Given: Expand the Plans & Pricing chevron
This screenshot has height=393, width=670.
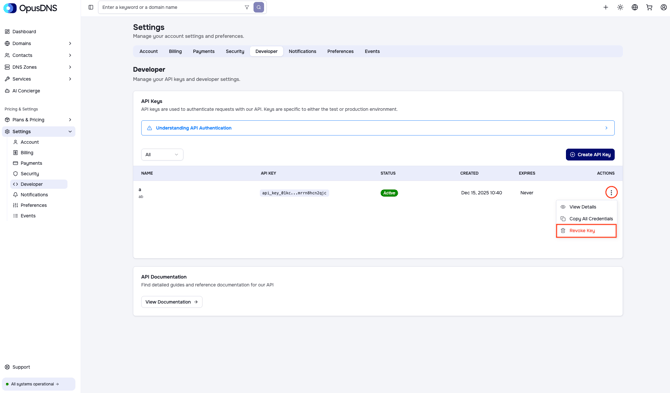Looking at the screenshot, I should [70, 120].
